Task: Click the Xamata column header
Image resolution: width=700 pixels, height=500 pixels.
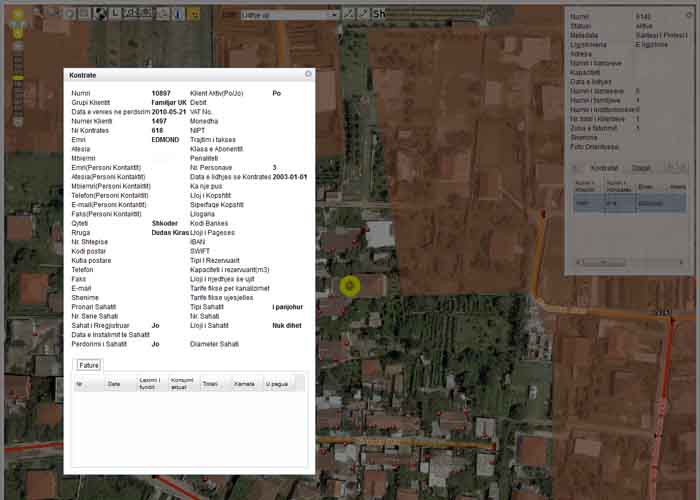Action: coord(244,383)
